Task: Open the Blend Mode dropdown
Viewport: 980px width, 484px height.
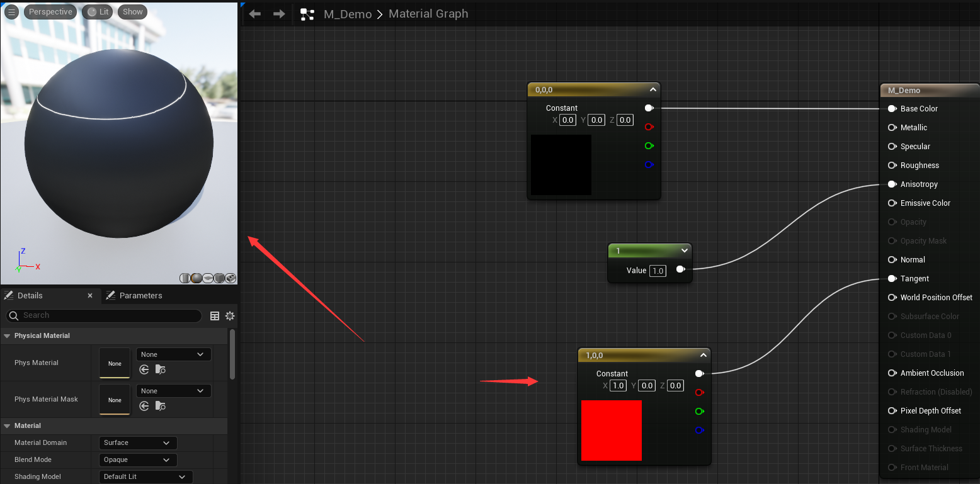Action: coord(138,460)
